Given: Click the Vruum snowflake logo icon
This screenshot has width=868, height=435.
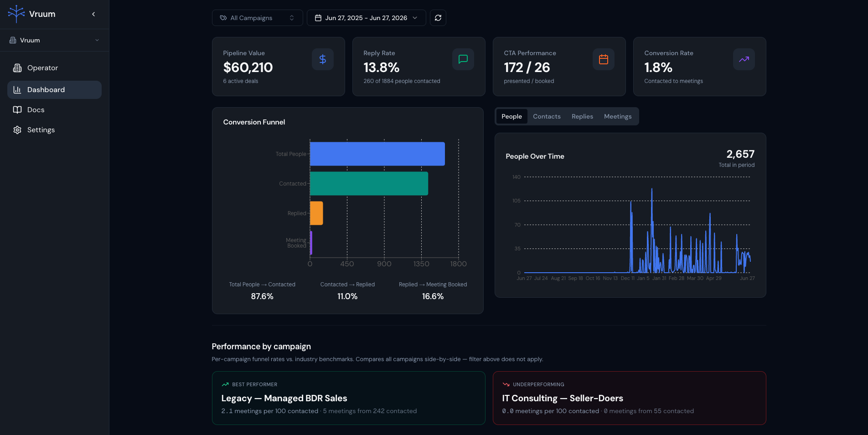Looking at the screenshot, I should click(x=16, y=14).
